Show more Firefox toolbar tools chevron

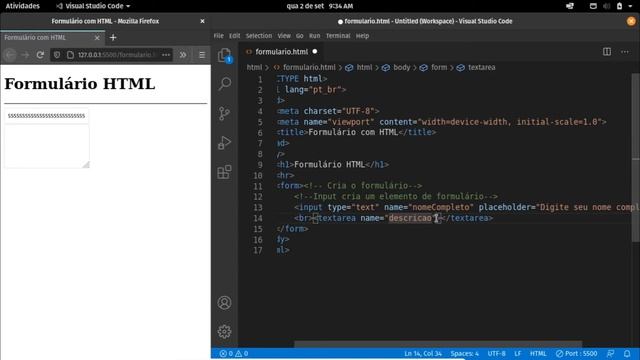[x=183, y=55]
